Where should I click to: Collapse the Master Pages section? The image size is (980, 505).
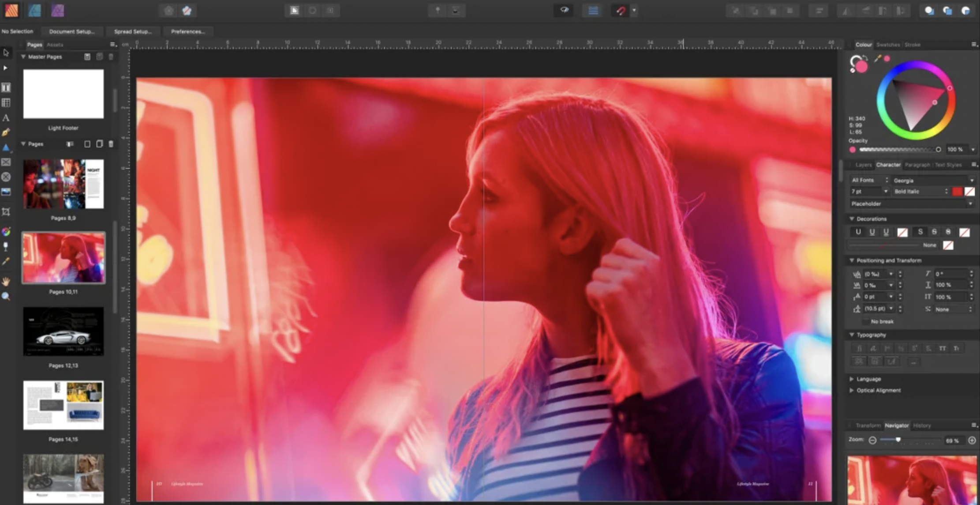(23, 57)
